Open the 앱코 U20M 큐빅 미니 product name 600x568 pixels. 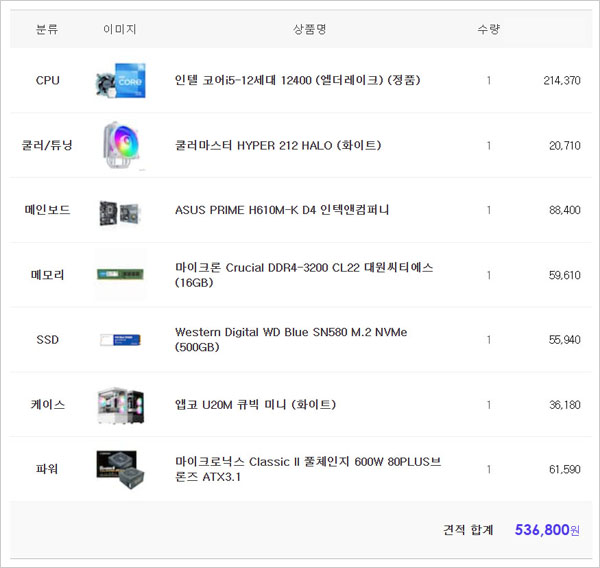coord(255,404)
